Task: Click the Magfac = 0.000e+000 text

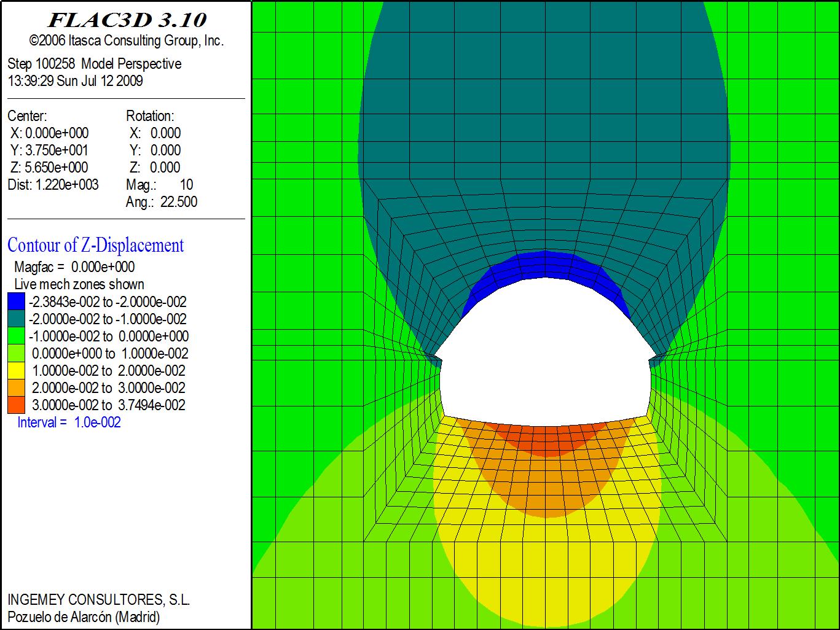Action: pyautogui.click(x=74, y=267)
